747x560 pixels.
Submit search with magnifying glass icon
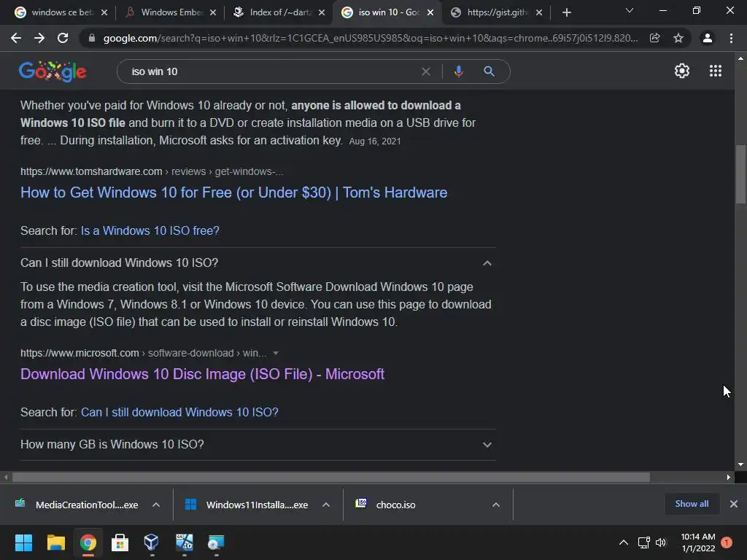click(x=489, y=71)
